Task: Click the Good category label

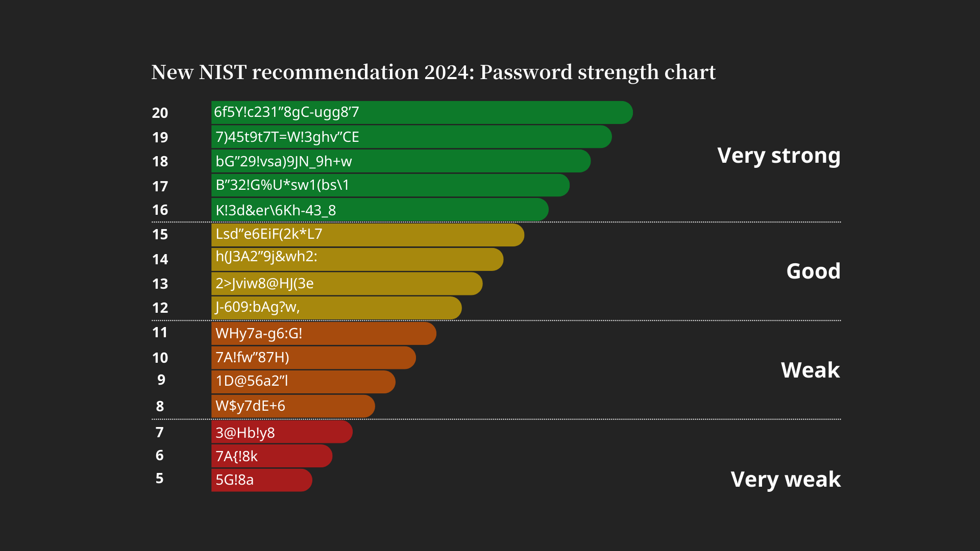Action: 814,271
